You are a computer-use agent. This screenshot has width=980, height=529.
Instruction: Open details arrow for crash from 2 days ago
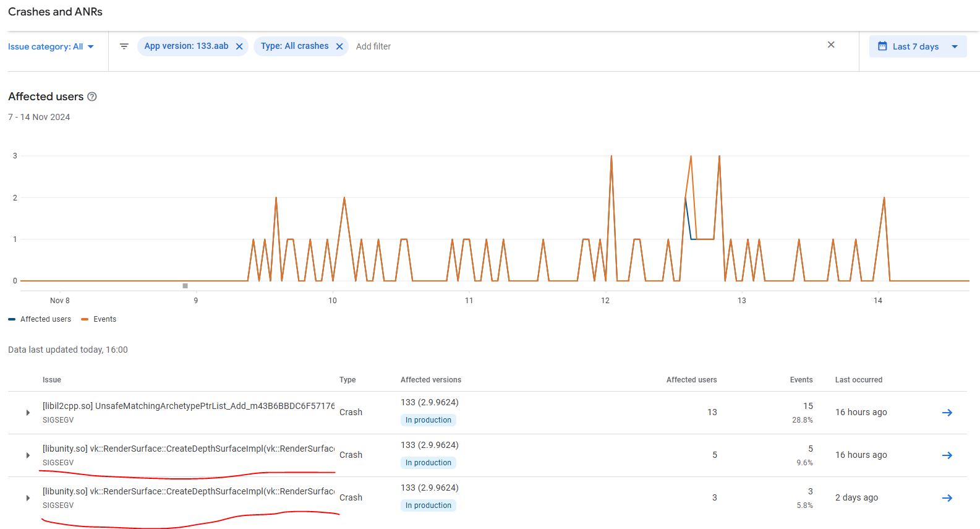947,498
